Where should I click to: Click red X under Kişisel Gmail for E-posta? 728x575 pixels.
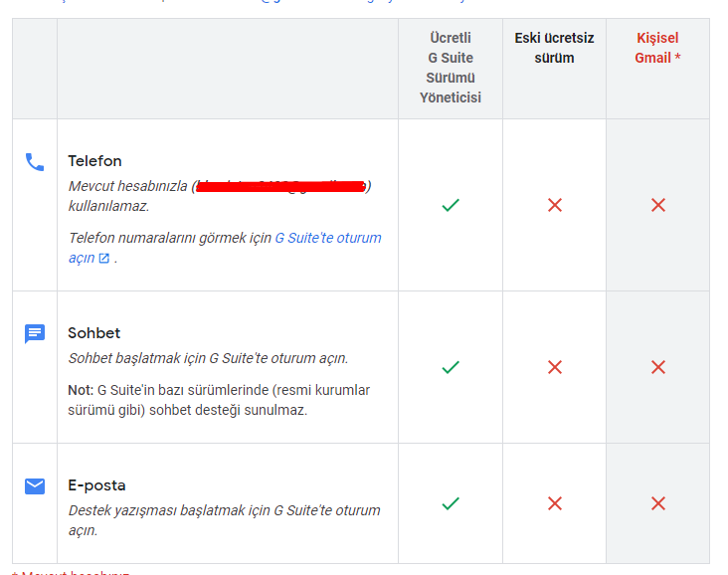(x=658, y=503)
